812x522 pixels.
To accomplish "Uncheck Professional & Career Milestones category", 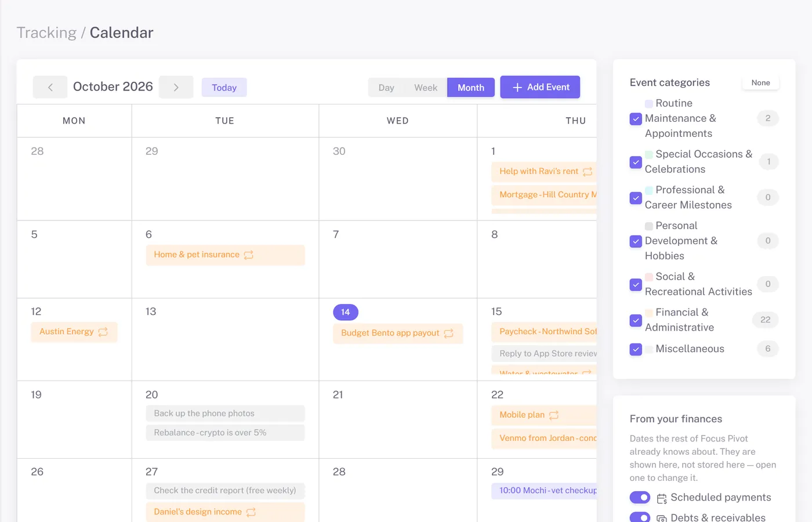I will [636, 198].
